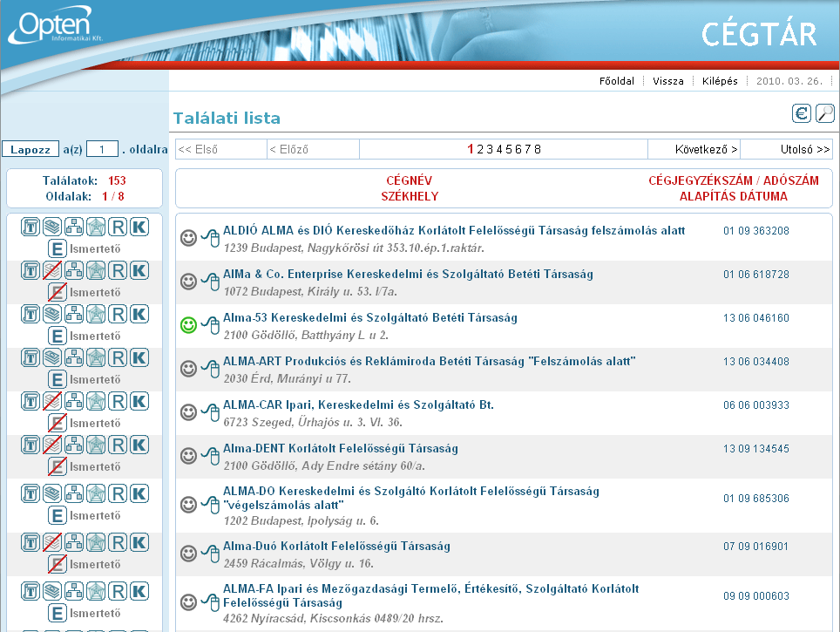
Task: Jump to the last page with Utolsó >>
Action: point(805,150)
